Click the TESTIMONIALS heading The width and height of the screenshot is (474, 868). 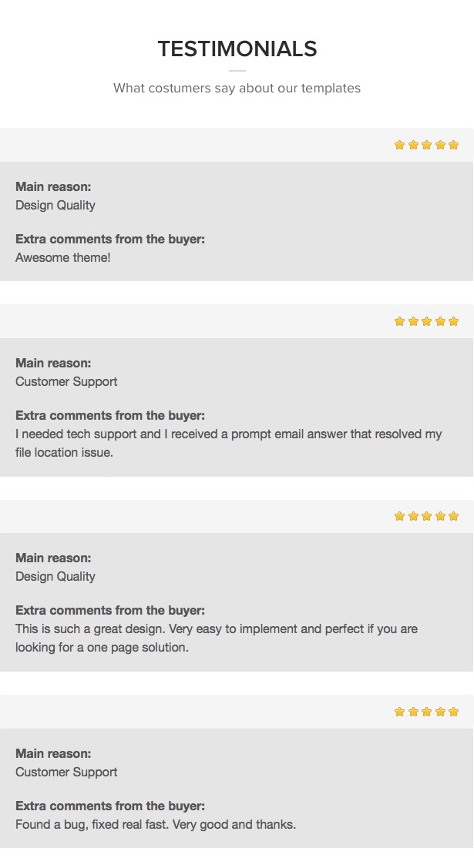point(237,49)
